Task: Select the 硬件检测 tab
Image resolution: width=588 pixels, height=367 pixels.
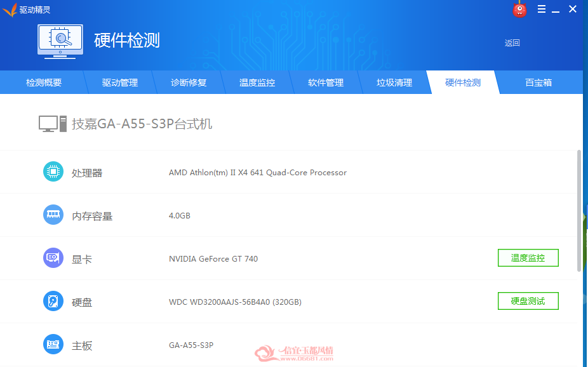Action: 463,83
